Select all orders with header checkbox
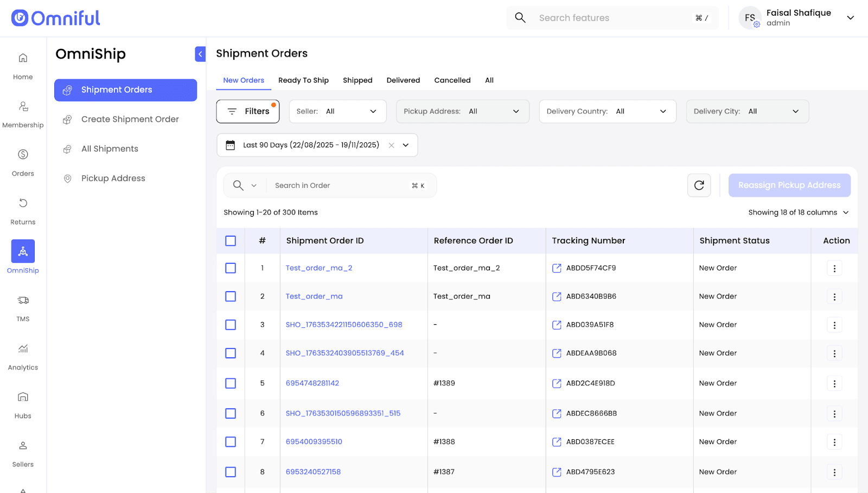 (231, 241)
